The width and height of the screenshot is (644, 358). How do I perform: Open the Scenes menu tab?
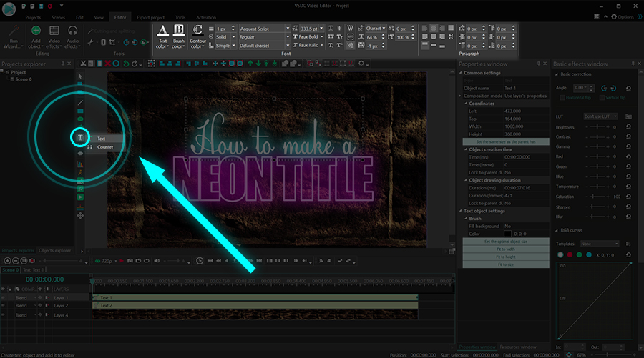59,17
